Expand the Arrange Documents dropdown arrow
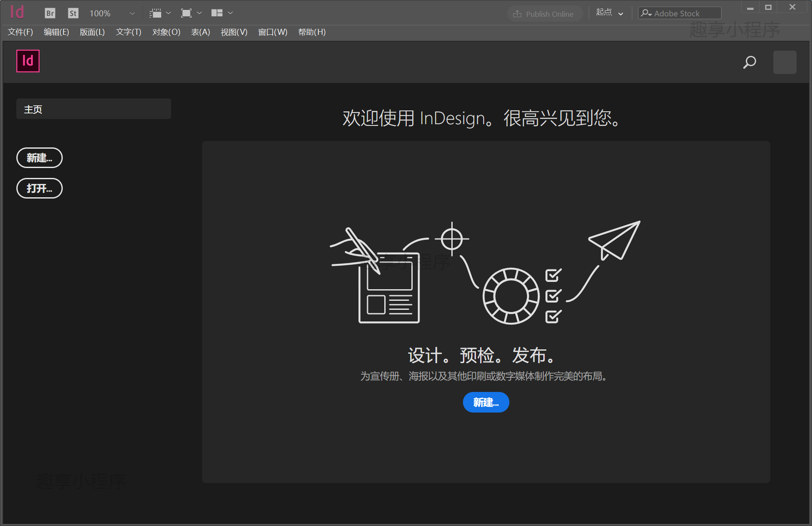Viewport: 812px width, 526px height. pyautogui.click(x=230, y=13)
